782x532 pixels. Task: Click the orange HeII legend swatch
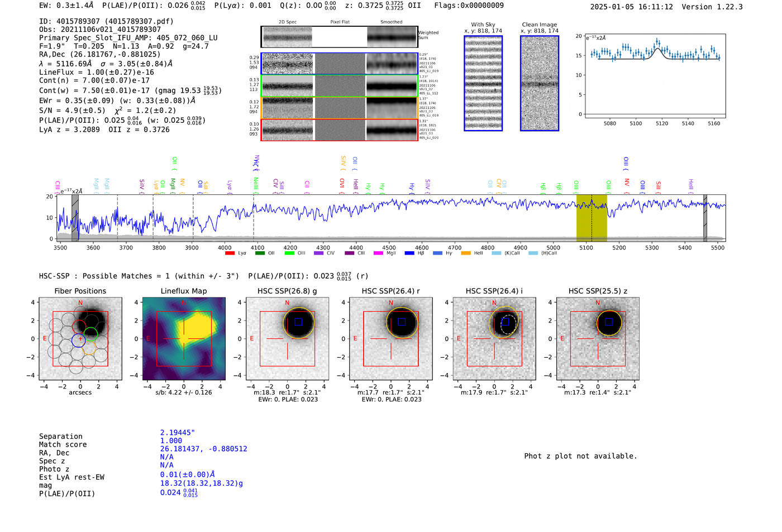tap(466, 253)
